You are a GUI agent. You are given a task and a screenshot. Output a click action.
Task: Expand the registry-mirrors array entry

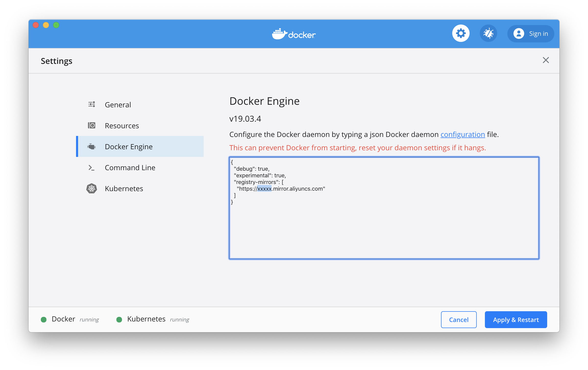(x=281, y=189)
